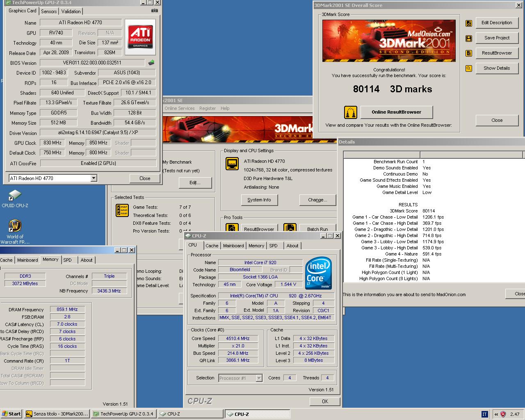Click the GPU Clock 830 MHz field
This screenshot has height=420, width=525.
[x=52, y=143]
